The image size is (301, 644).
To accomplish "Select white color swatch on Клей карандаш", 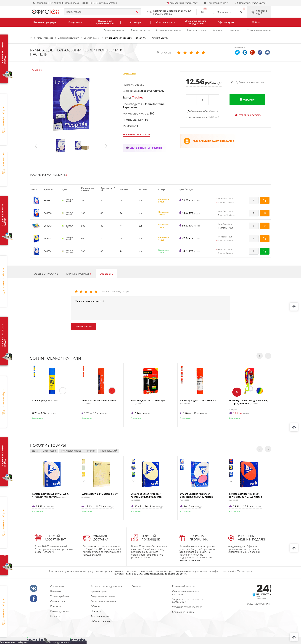I will coord(63,391).
